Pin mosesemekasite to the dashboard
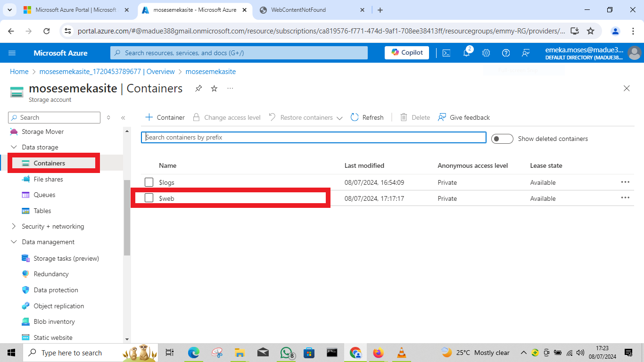 (x=198, y=89)
